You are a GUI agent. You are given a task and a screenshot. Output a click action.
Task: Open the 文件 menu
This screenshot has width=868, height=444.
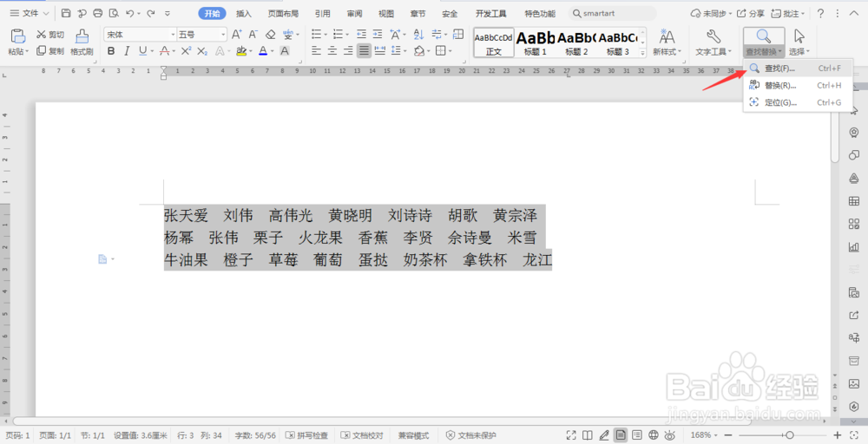point(30,13)
